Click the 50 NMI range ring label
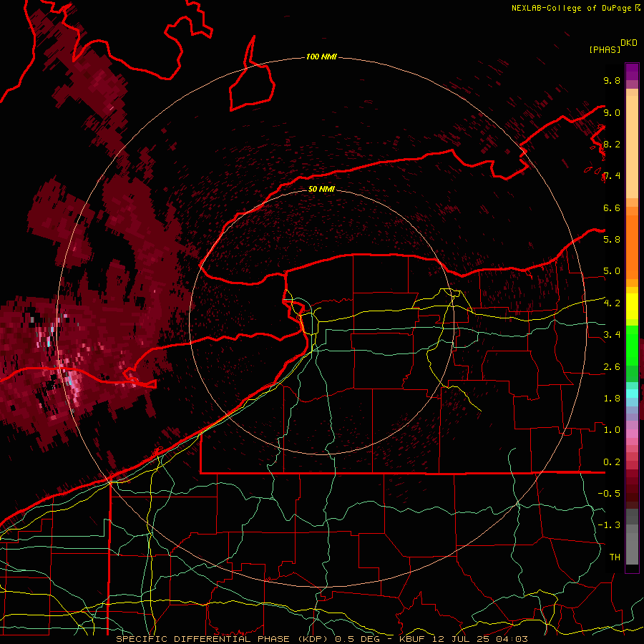Viewport: 644px width, 644px height. point(321,189)
